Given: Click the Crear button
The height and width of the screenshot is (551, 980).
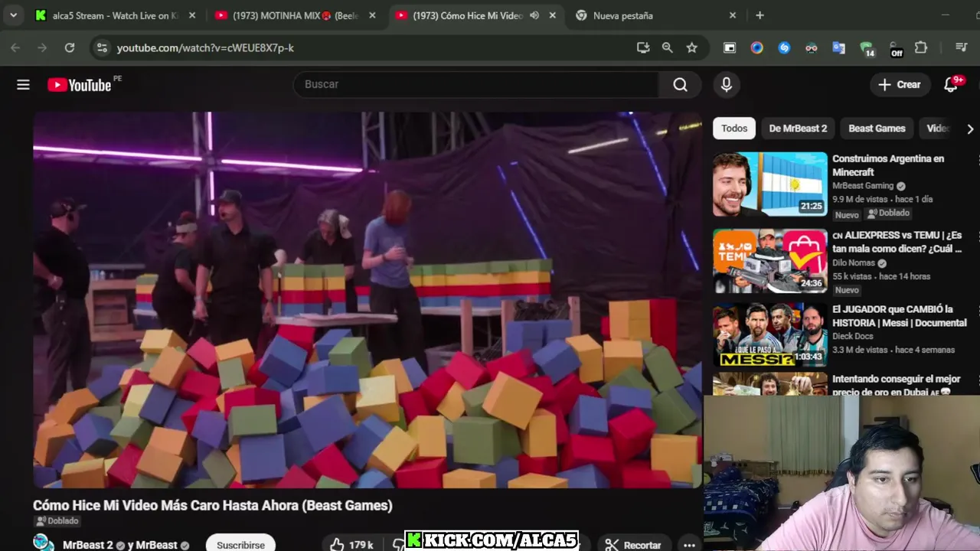Looking at the screenshot, I should click(x=900, y=85).
